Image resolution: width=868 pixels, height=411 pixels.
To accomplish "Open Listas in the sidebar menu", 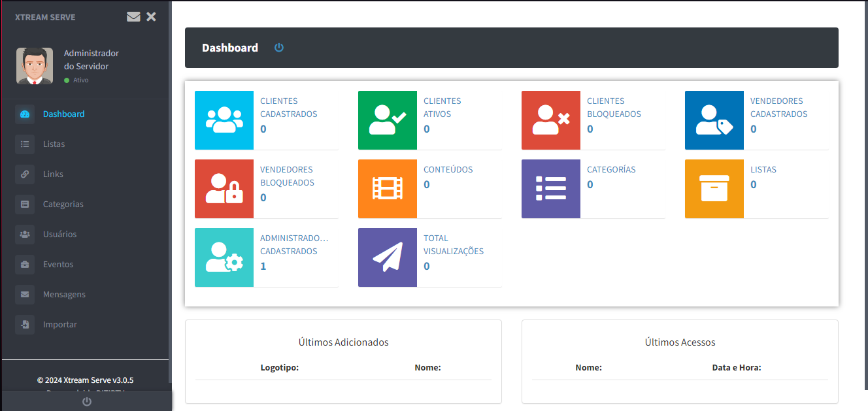I will click(x=54, y=144).
